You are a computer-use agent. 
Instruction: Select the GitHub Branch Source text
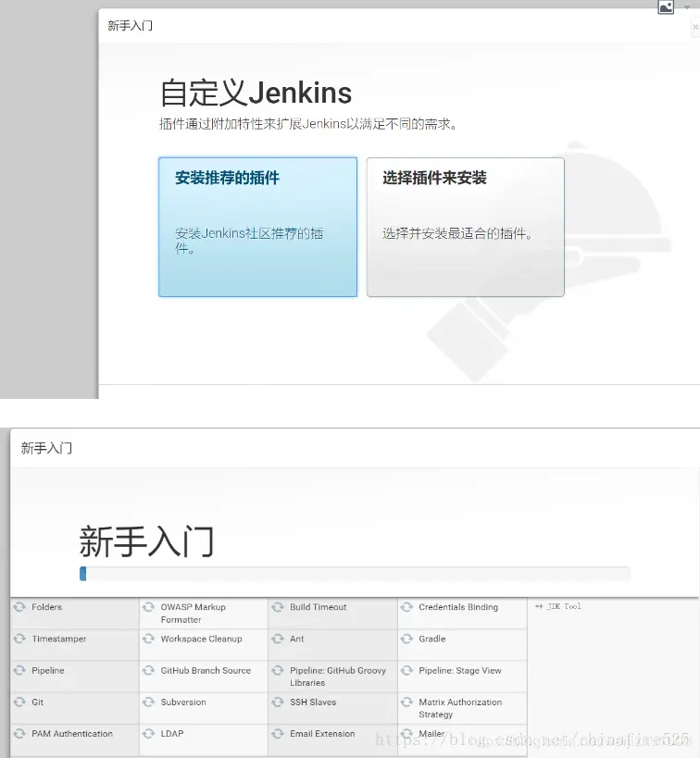point(206,670)
